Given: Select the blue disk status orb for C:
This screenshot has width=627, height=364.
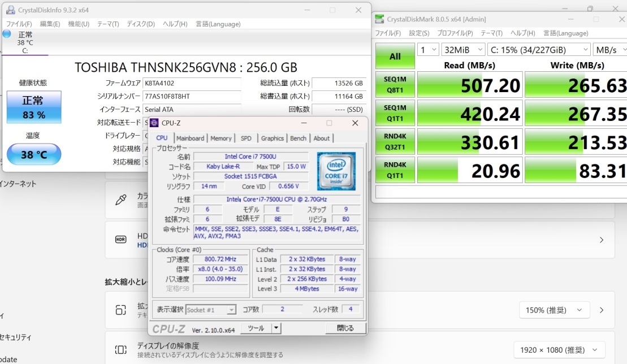Looking at the screenshot, I should (x=7, y=34).
